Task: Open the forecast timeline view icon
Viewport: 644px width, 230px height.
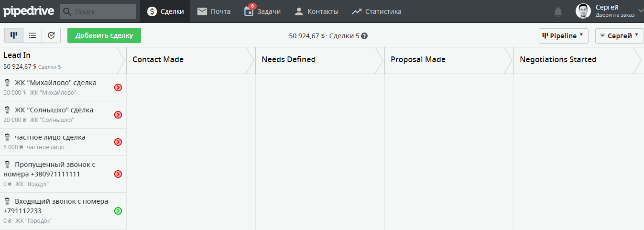Action: (51, 35)
